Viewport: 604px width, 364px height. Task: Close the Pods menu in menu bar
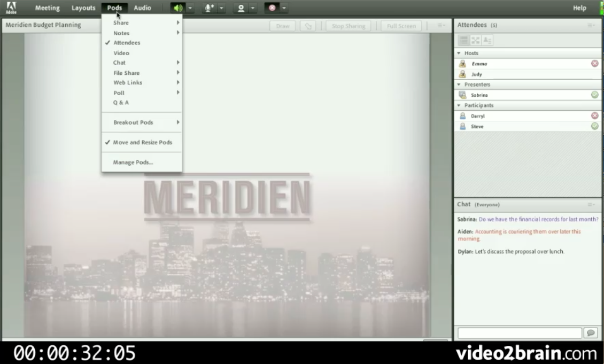point(114,7)
